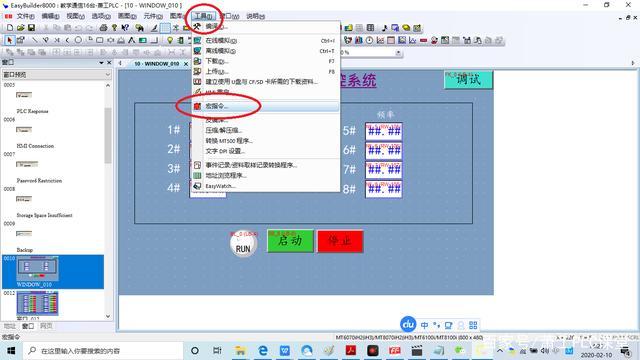This screenshot has width=640, height=360.
Task: Close the 10 - WINDOW_010 tab
Action: (x=186, y=64)
